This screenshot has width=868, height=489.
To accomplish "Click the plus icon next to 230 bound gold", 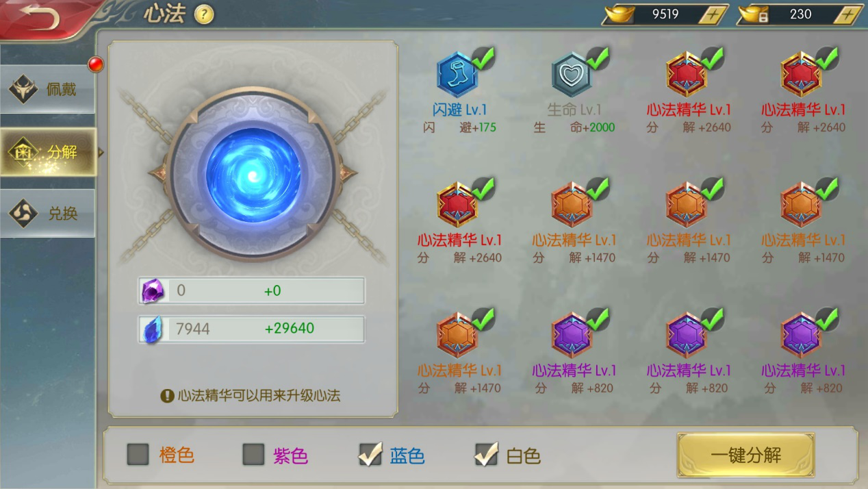I will click(x=848, y=14).
